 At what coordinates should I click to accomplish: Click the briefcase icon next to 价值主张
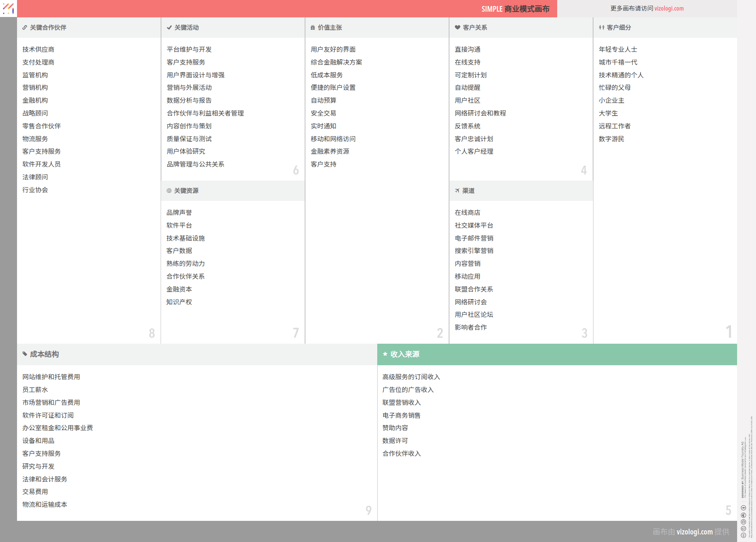pos(312,27)
